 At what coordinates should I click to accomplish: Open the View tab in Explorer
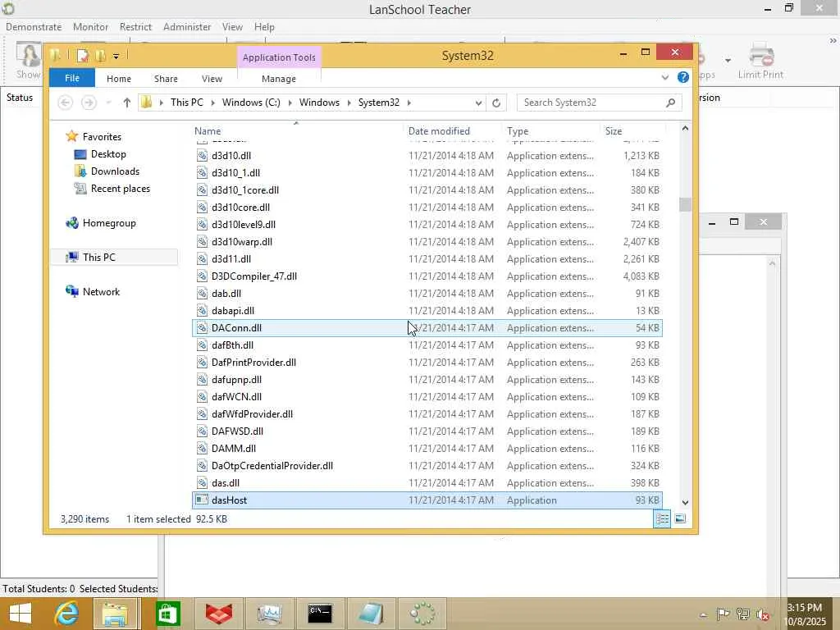pos(212,79)
